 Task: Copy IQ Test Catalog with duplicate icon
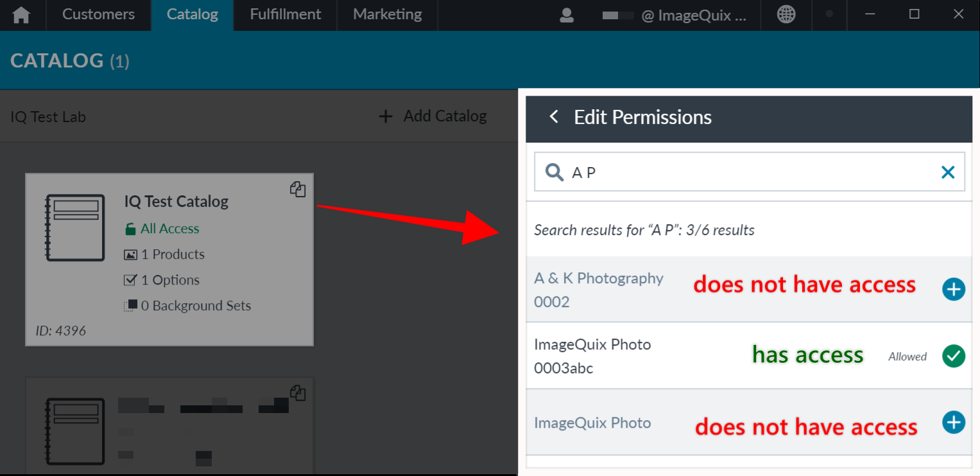pos(298,189)
